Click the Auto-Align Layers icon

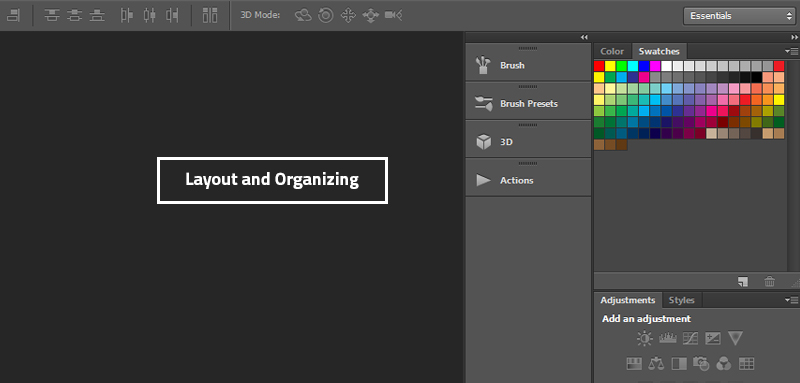coord(210,15)
